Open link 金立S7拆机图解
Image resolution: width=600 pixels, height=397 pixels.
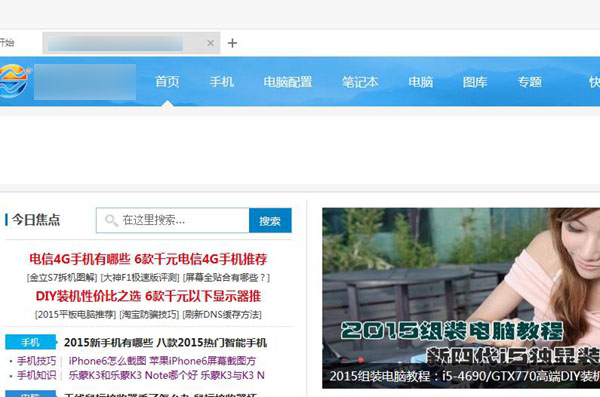pos(62,278)
